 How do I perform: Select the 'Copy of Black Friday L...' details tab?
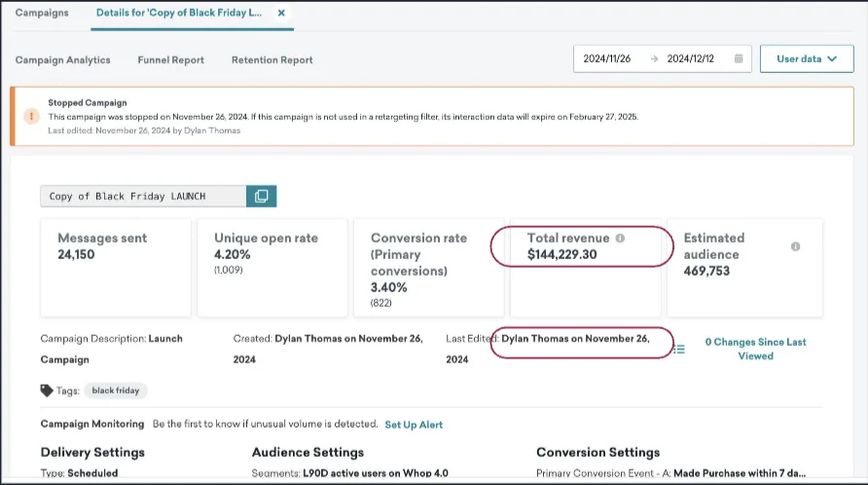click(179, 13)
